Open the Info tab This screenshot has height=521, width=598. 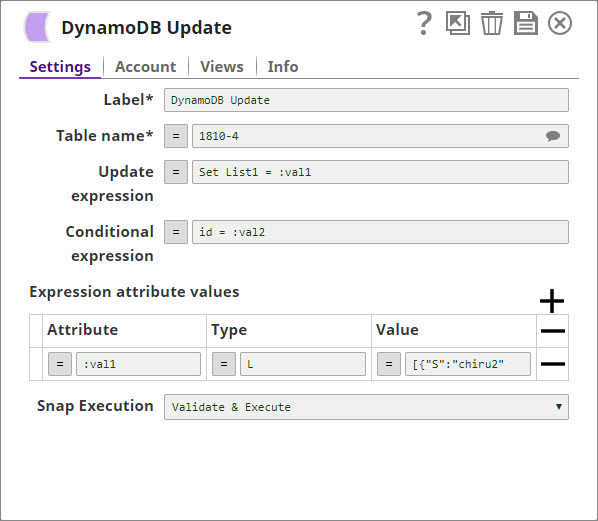pos(283,67)
